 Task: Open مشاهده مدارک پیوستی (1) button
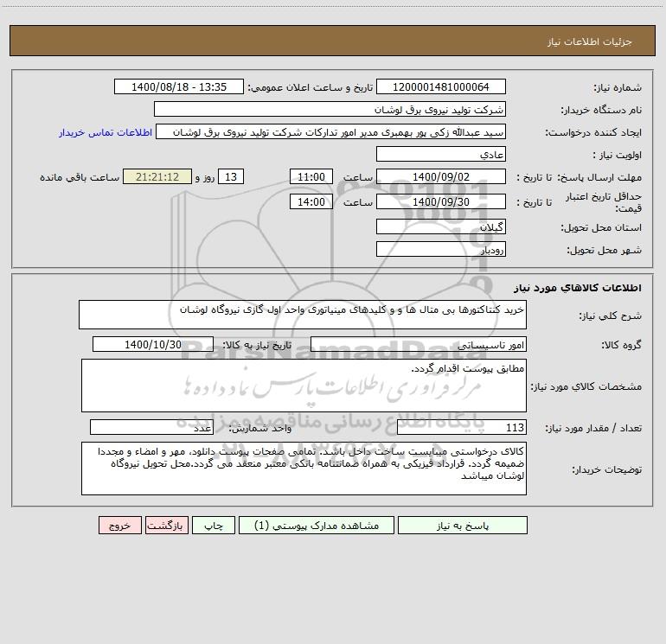(x=317, y=525)
